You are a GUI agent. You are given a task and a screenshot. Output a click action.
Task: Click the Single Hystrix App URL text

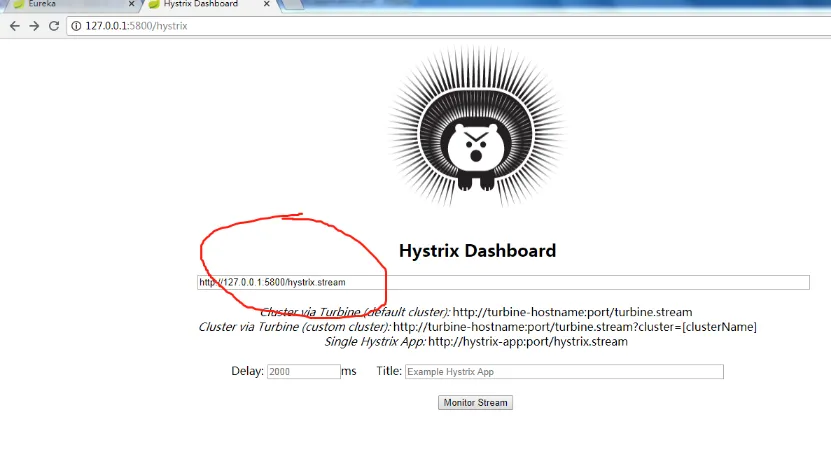point(528,342)
